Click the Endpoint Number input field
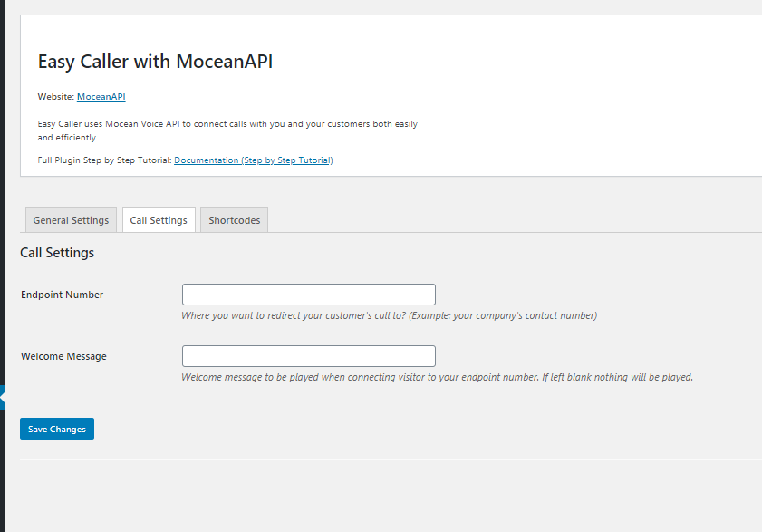The width and height of the screenshot is (762, 532). (x=309, y=295)
